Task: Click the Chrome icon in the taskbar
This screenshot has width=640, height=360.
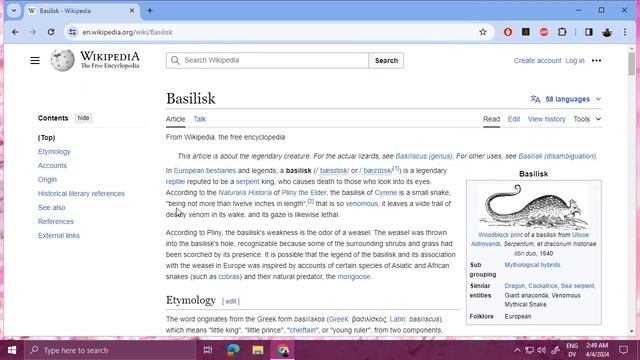Action: pyautogui.click(x=282, y=350)
